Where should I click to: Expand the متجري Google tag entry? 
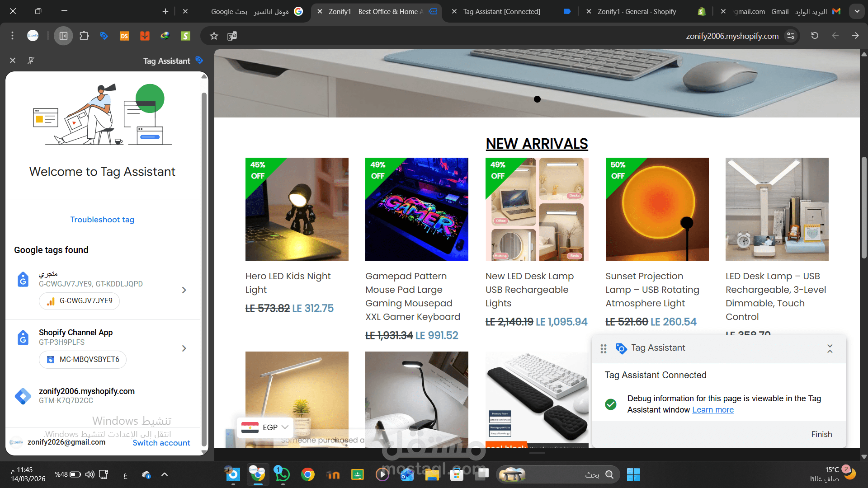click(184, 290)
